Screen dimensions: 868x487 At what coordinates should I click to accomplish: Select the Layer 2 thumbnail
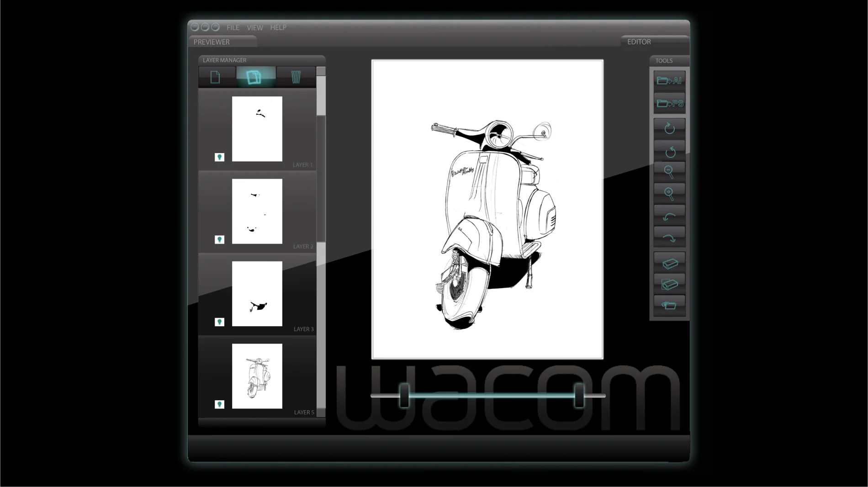coord(257,211)
